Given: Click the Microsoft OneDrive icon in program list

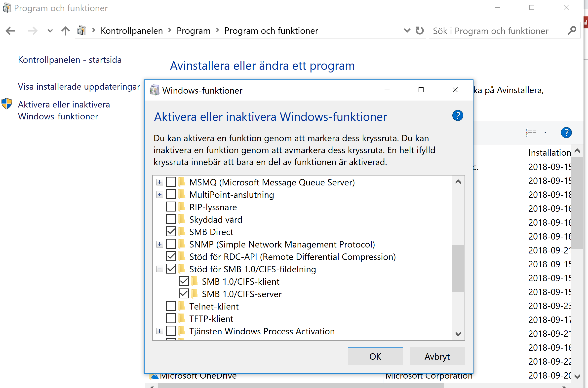Looking at the screenshot, I should [x=155, y=377].
